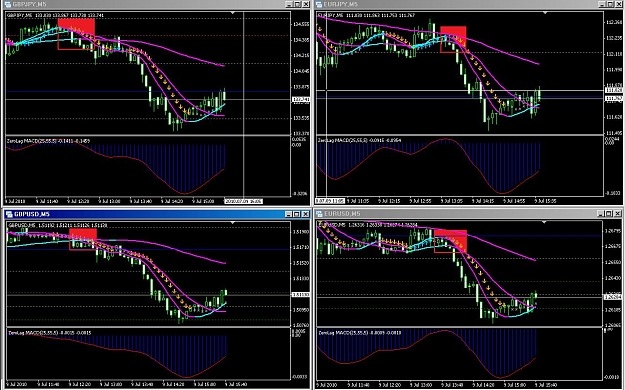Select the red rectangle object in EURUSD chart
625x390 pixels.
[x=450, y=240]
